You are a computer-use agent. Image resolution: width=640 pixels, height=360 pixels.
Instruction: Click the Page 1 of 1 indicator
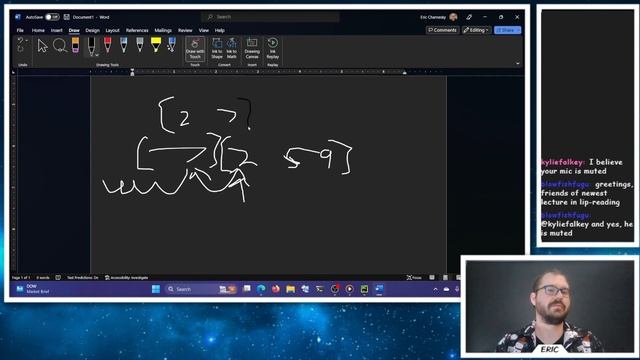tap(21, 278)
